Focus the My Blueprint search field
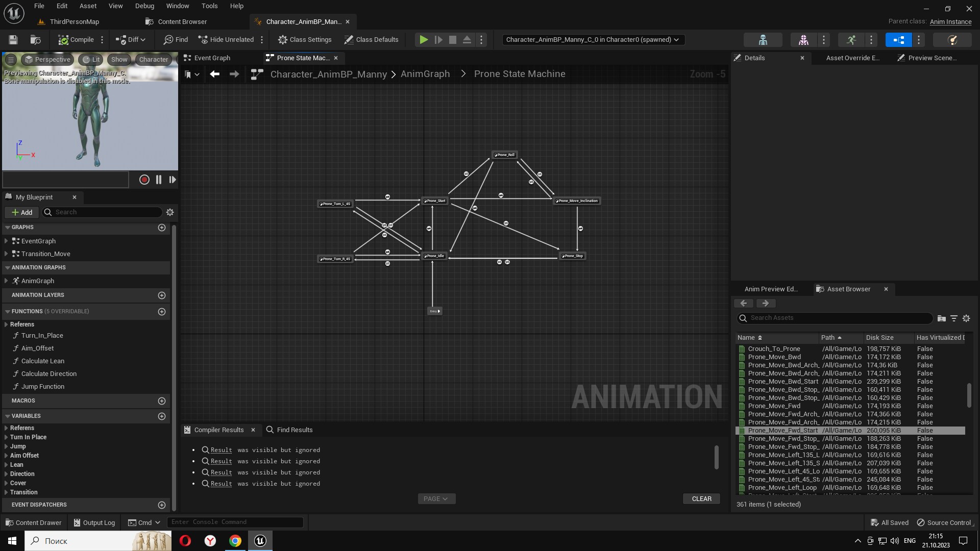Image resolution: width=980 pixels, height=551 pixels. (x=102, y=212)
